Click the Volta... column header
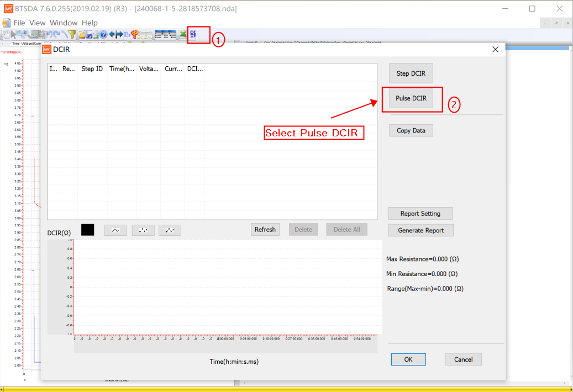Viewport: 573px width, 392px height. [149, 68]
